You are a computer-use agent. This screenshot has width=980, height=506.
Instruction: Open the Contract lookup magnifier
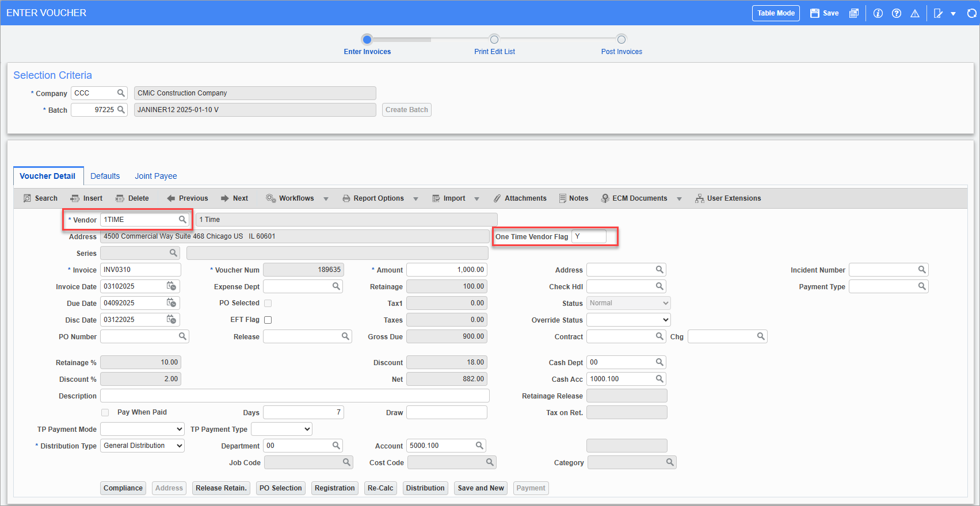click(660, 336)
